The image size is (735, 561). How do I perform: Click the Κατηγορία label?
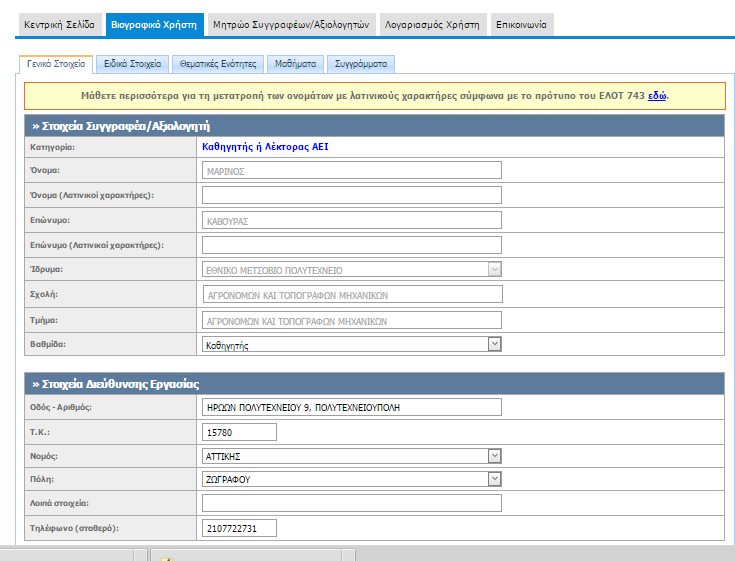52,147
